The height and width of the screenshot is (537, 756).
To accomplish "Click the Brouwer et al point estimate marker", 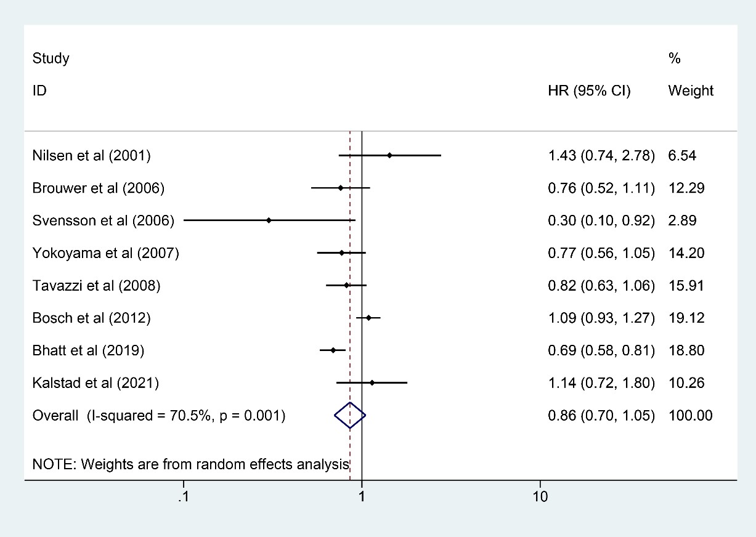I will pyautogui.click(x=341, y=188).
